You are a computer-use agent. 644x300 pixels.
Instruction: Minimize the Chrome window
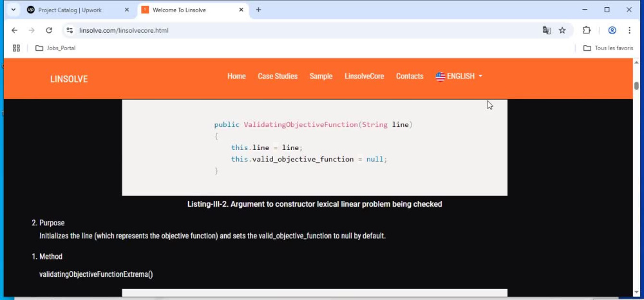(585, 10)
